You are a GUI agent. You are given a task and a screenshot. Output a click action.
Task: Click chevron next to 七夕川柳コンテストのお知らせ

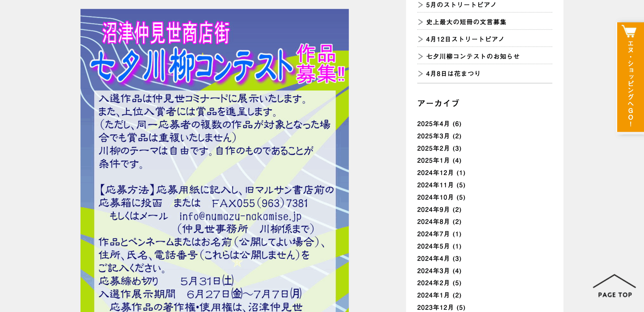point(420,56)
